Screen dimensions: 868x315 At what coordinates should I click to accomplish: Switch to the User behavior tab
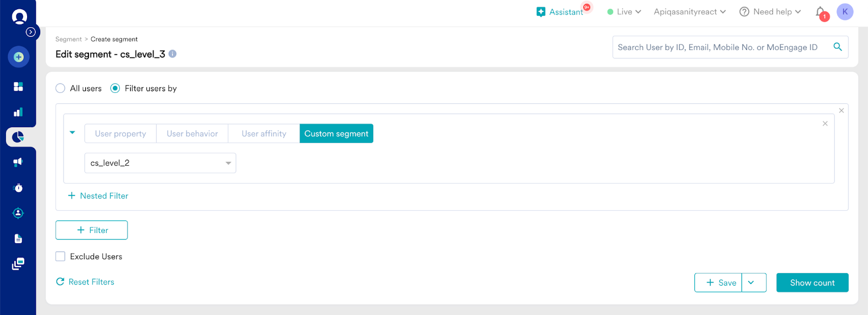(192, 134)
